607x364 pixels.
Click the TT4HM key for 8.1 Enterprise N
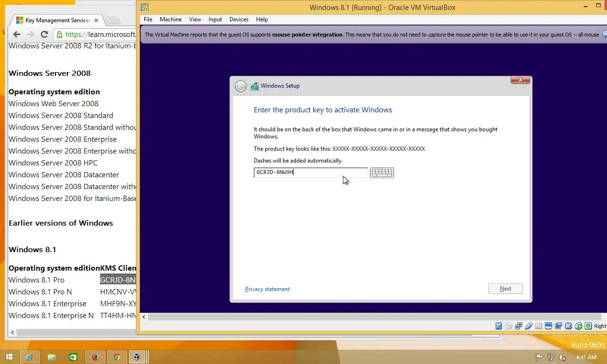(x=118, y=316)
